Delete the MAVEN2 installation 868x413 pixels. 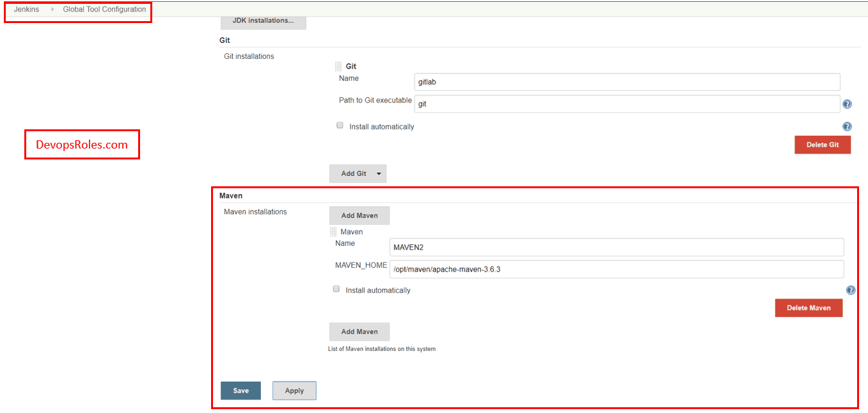(809, 307)
